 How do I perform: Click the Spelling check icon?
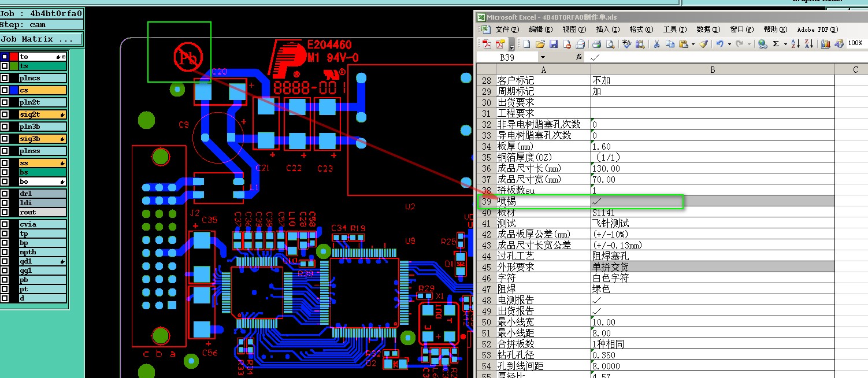pyautogui.click(x=626, y=44)
